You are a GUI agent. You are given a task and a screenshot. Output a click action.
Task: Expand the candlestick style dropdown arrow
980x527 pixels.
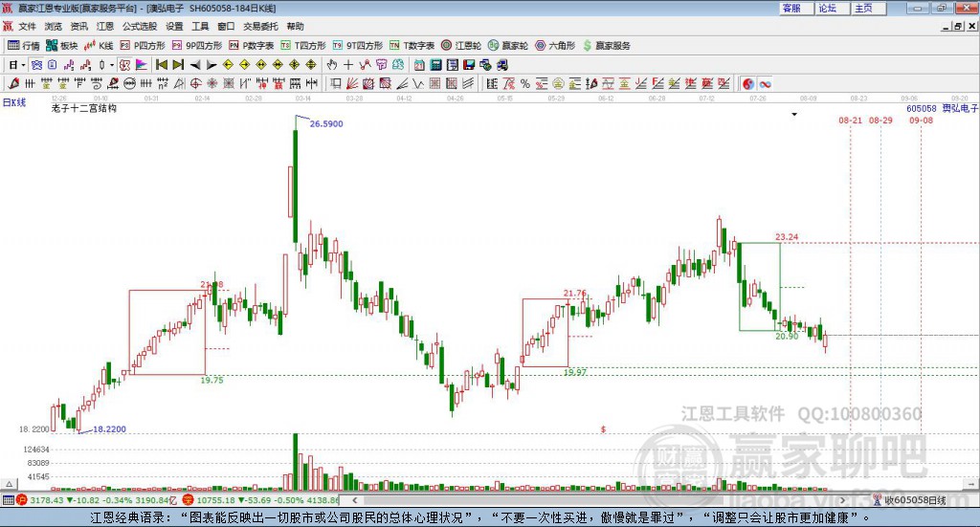[112, 65]
